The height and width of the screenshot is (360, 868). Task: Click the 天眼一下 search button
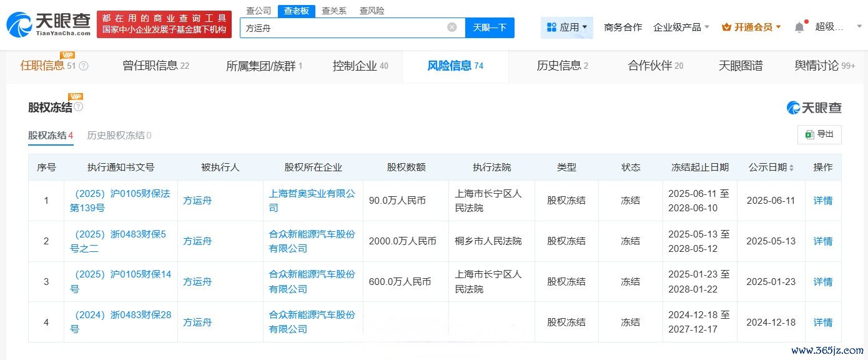tap(490, 27)
